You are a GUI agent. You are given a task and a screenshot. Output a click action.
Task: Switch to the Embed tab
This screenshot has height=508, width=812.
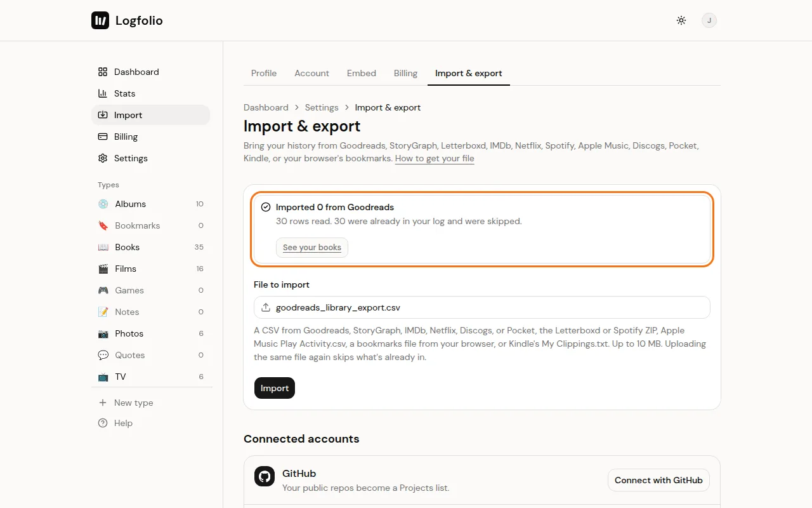click(x=362, y=73)
